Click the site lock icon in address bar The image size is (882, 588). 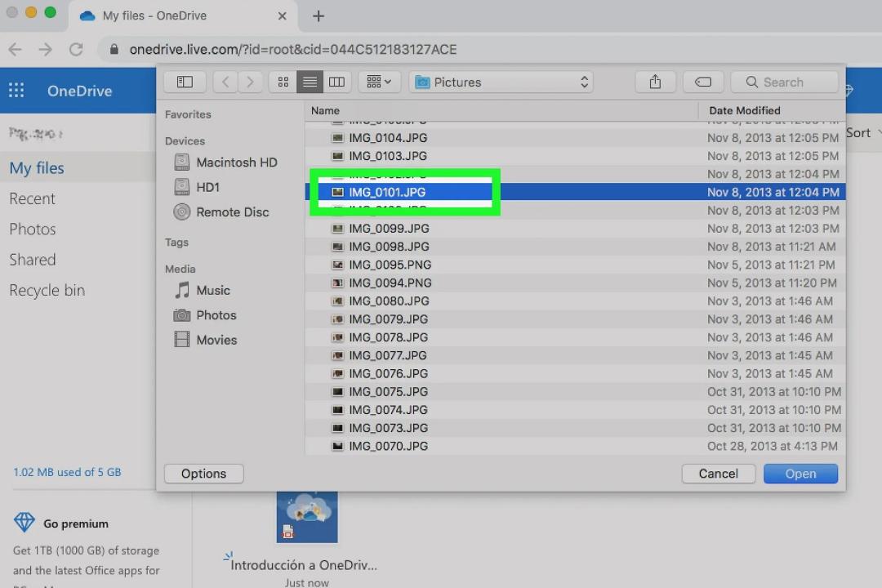click(114, 50)
